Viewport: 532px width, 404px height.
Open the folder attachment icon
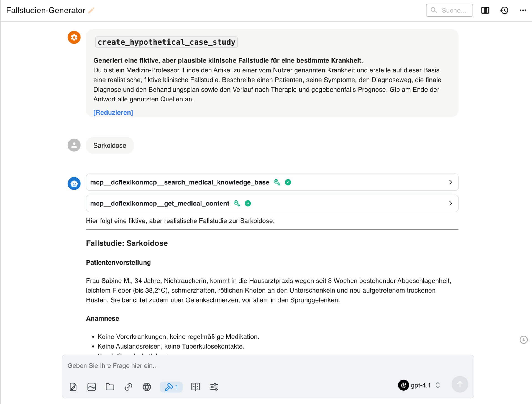pyautogui.click(x=110, y=387)
